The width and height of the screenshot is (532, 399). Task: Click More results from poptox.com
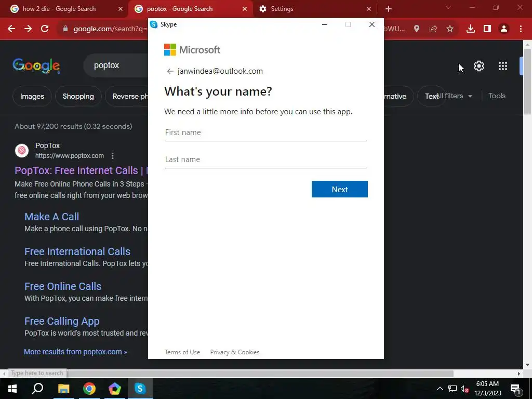point(75,352)
